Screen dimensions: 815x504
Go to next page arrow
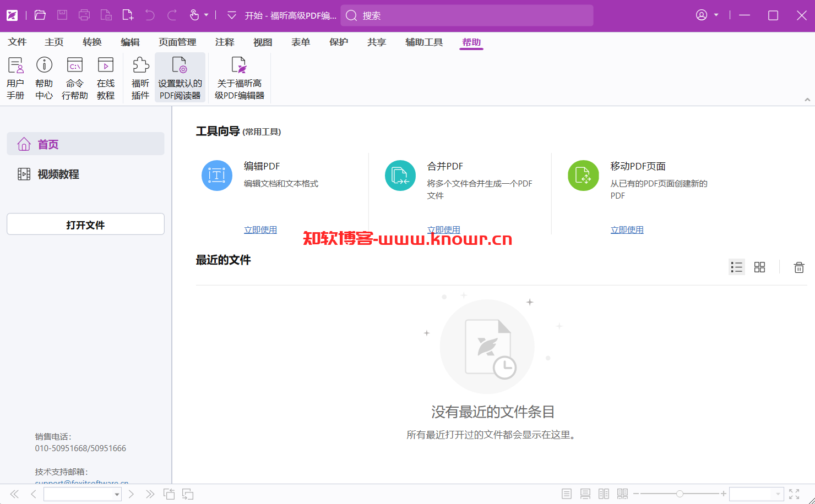pos(131,494)
